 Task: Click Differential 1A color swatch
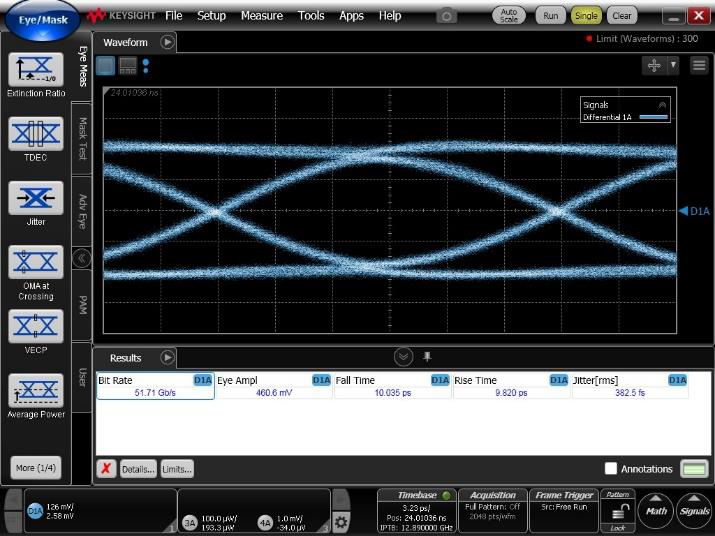(653, 117)
